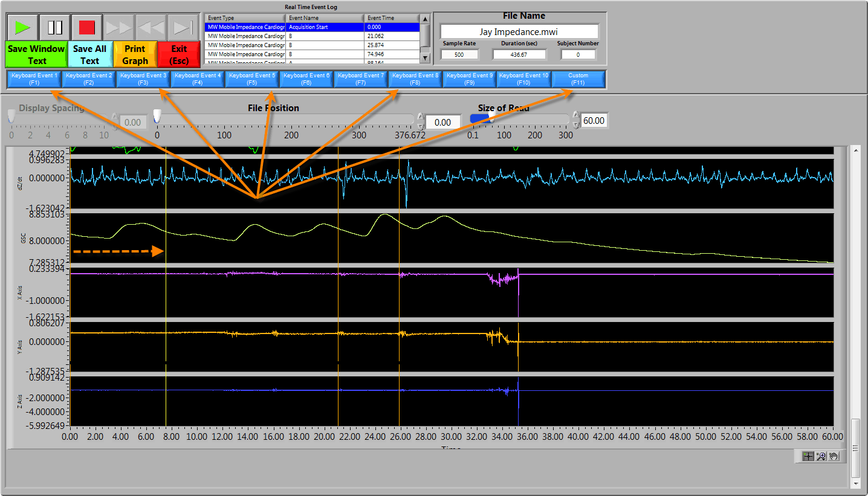Click Save All Text button
This screenshot has width=868, height=496.
[x=89, y=54]
